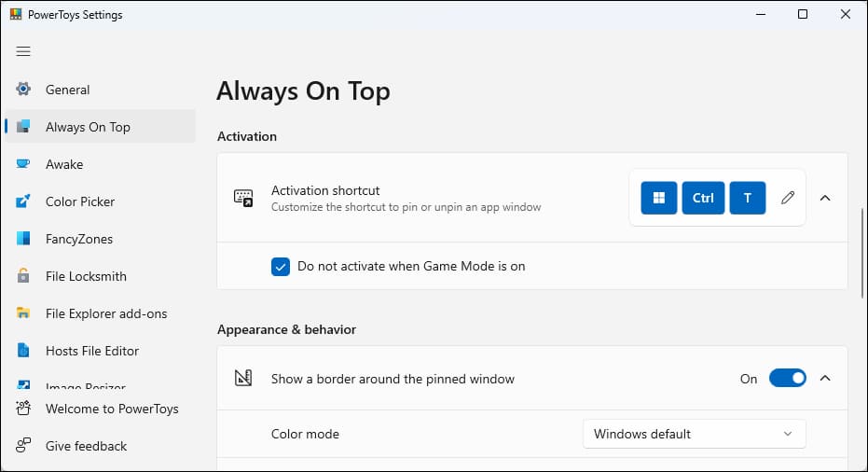This screenshot has width=868, height=472.
Task: Click the Activation section heading
Action: tap(247, 136)
